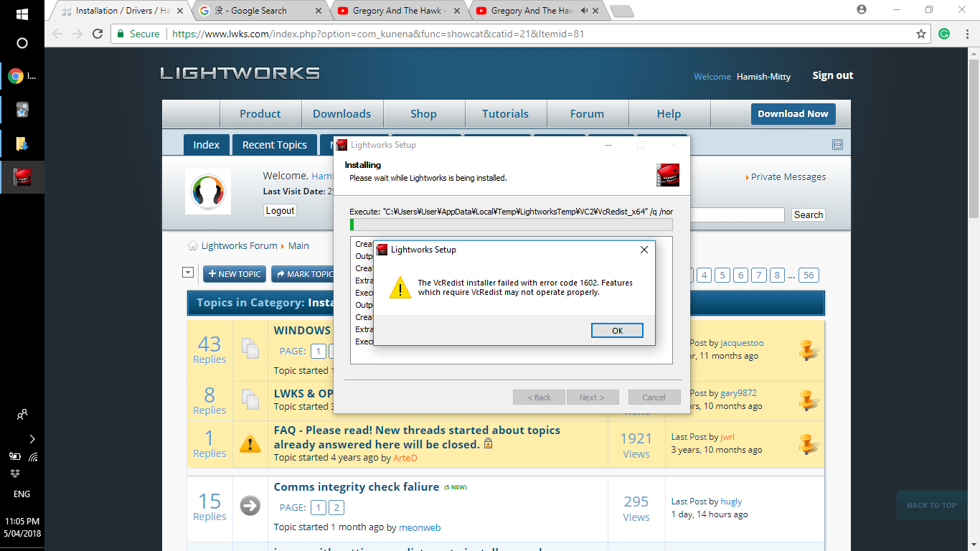Open the Recent Topics forum tab
This screenshot has height=551, width=980.
click(274, 145)
